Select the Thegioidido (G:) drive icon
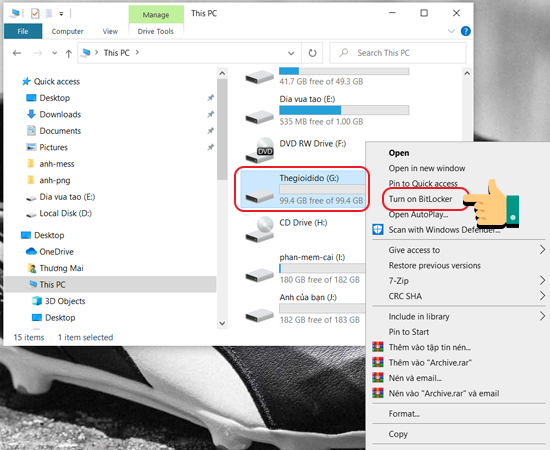 pyautogui.click(x=259, y=196)
